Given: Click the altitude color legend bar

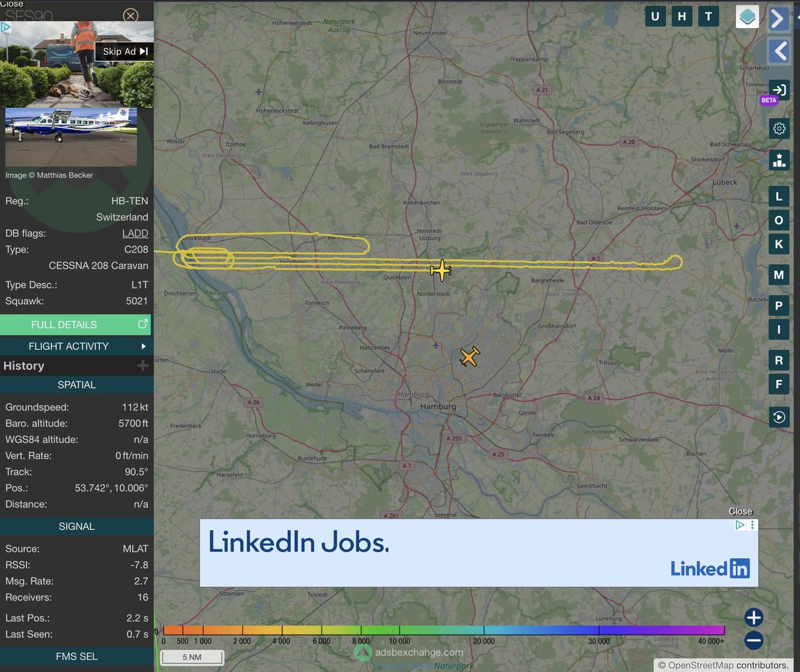Looking at the screenshot, I should pos(443,630).
